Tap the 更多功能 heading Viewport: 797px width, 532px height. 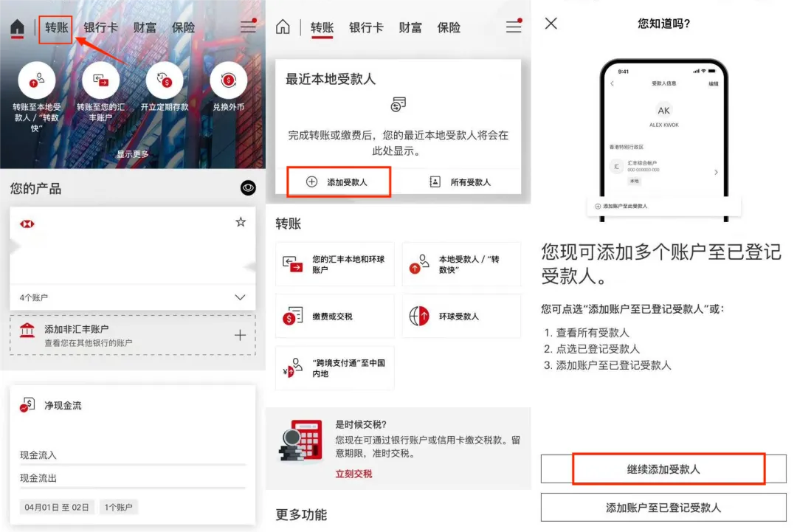tap(301, 514)
